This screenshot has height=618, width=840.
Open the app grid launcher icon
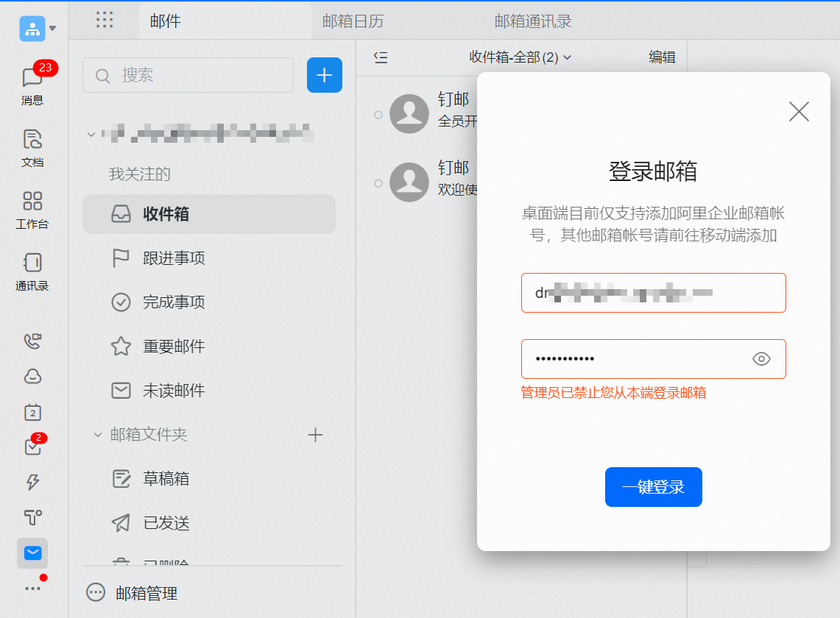(105, 20)
